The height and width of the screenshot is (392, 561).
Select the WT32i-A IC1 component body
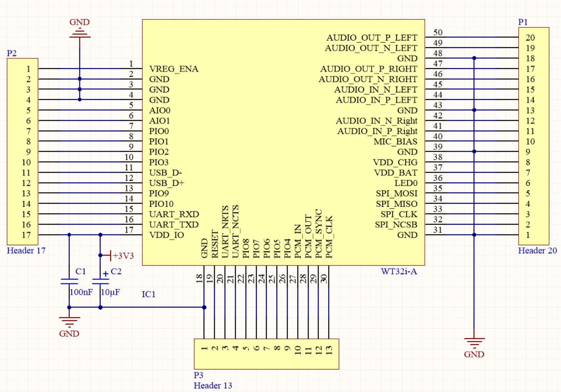point(283,142)
